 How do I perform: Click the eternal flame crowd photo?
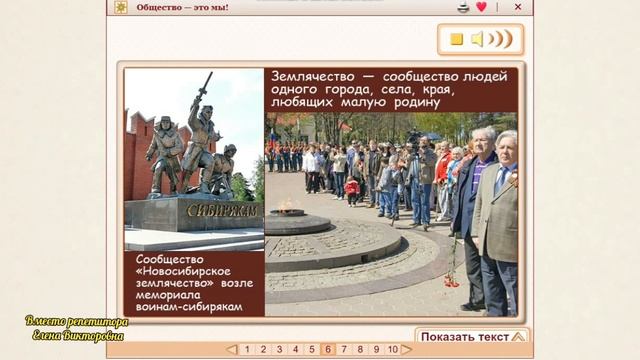pos(391,214)
